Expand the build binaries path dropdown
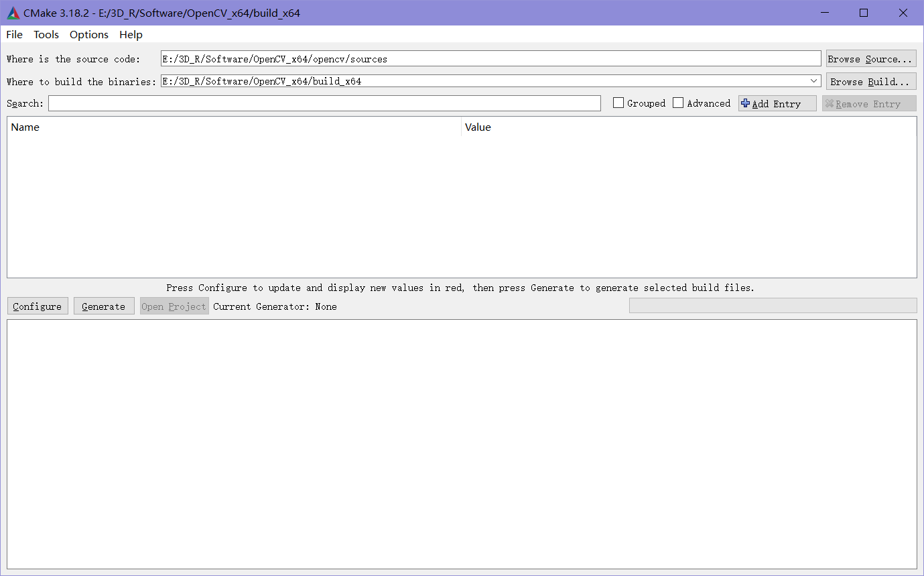 814,80
